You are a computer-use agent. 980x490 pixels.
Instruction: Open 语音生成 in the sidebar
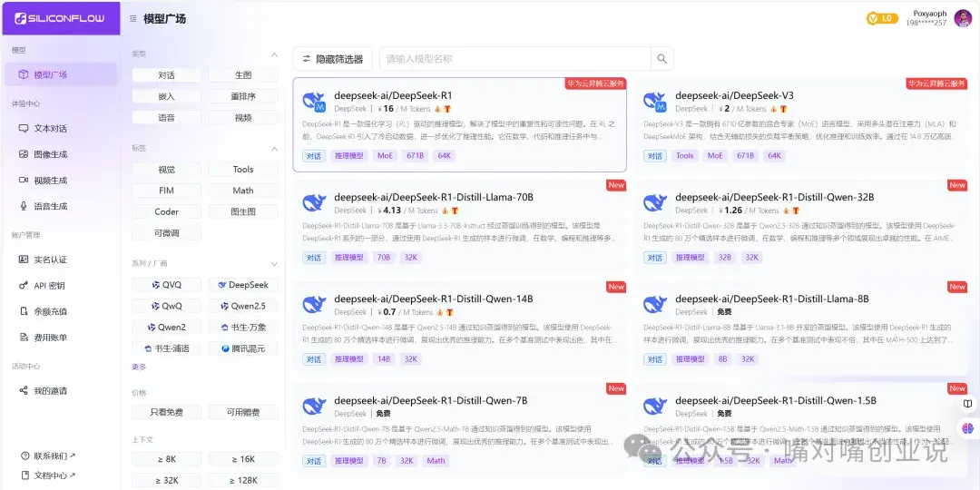pos(61,206)
